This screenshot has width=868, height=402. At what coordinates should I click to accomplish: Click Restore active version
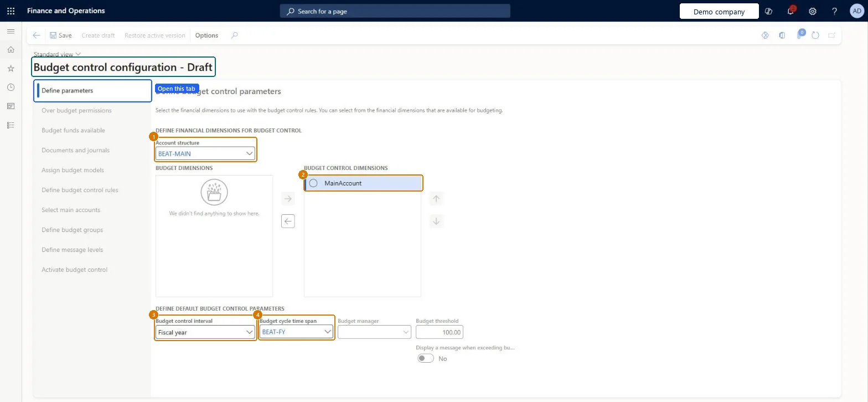pyautogui.click(x=155, y=35)
